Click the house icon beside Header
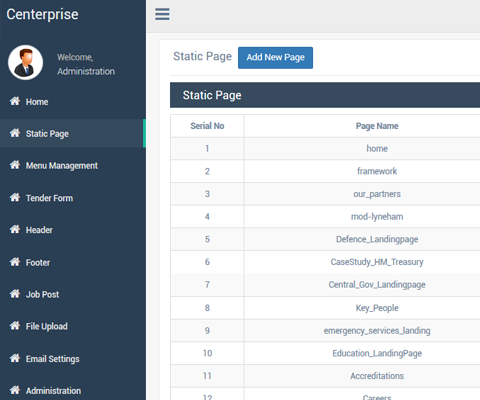 tap(15, 229)
